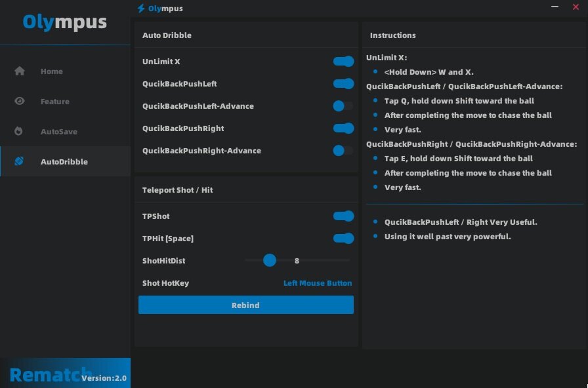The image size is (588, 388).
Task: Click the Olympus logo in sidebar
Action: click(65, 22)
